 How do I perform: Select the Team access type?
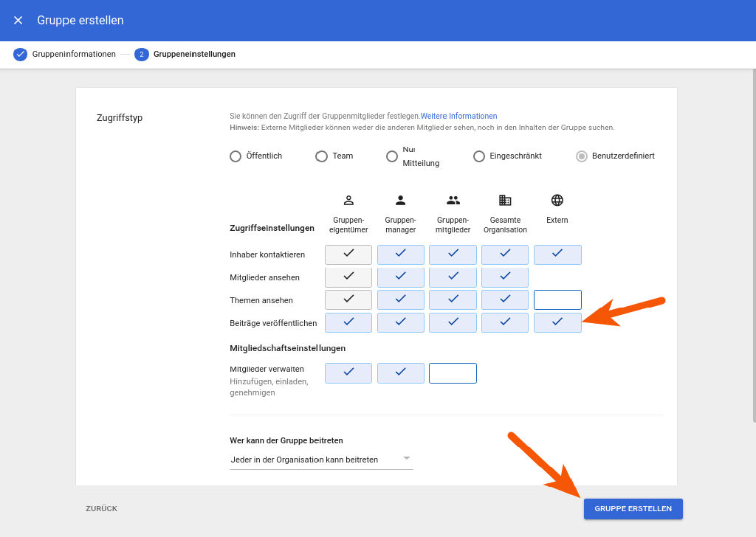click(x=321, y=156)
